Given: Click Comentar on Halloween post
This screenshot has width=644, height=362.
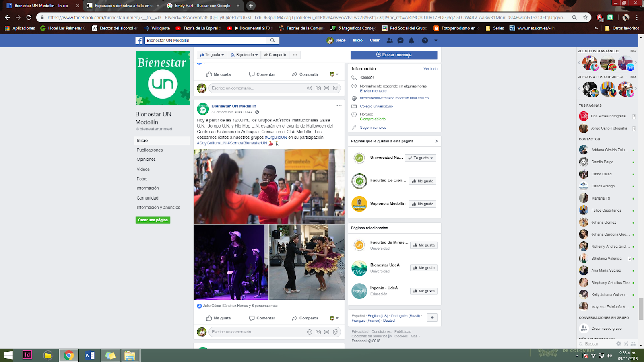Looking at the screenshot, I should 262,318.
